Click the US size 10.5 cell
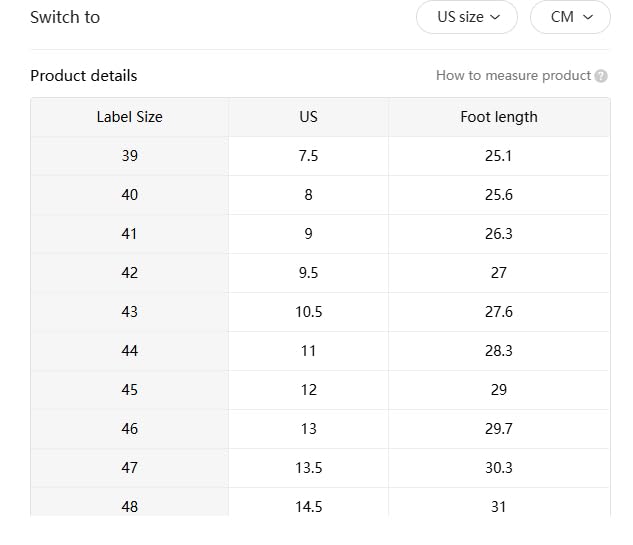633x545 pixels. (x=308, y=312)
